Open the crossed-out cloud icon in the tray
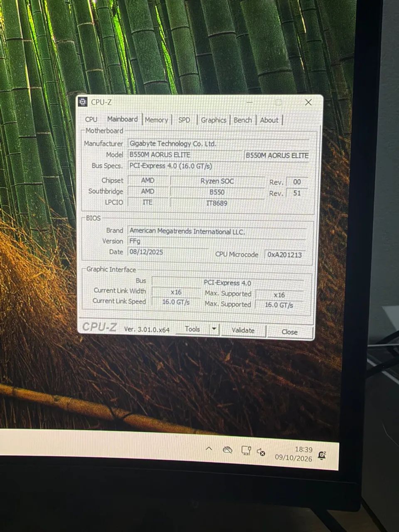Viewport: 399px width, 532px height. [x=227, y=450]
